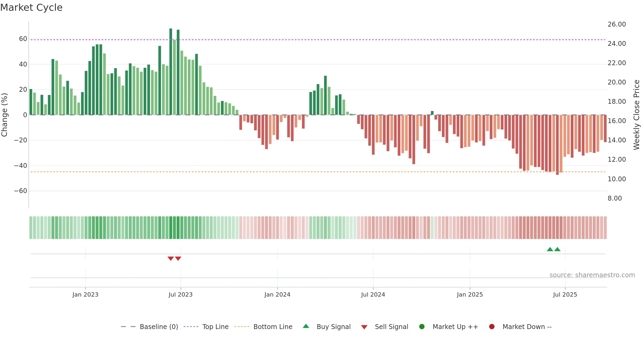Image resolution: width=644 pixels, height=362 pixels.
Task: Click the Jan 2024 axis label
Action: click(x=277, y=294)
